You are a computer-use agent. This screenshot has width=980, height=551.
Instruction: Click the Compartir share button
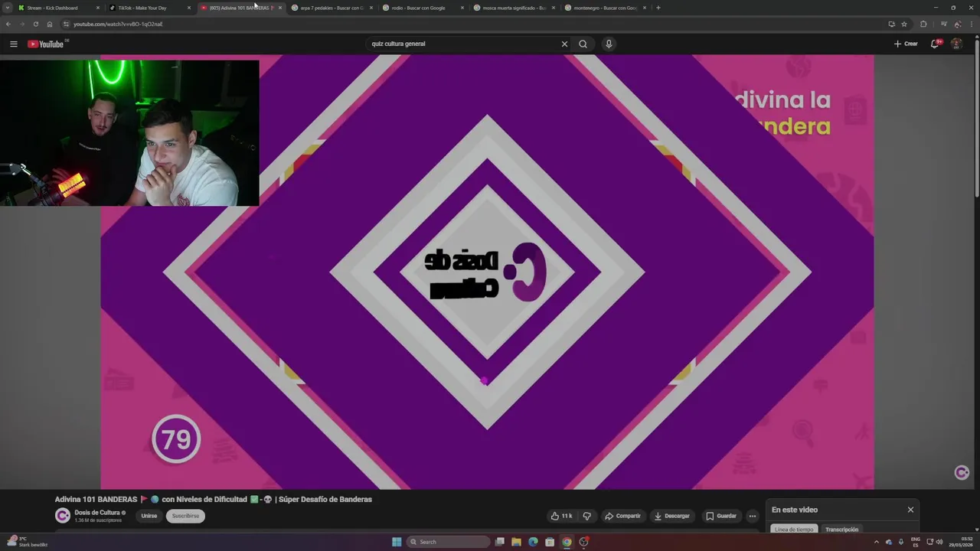tap(622, 516)
